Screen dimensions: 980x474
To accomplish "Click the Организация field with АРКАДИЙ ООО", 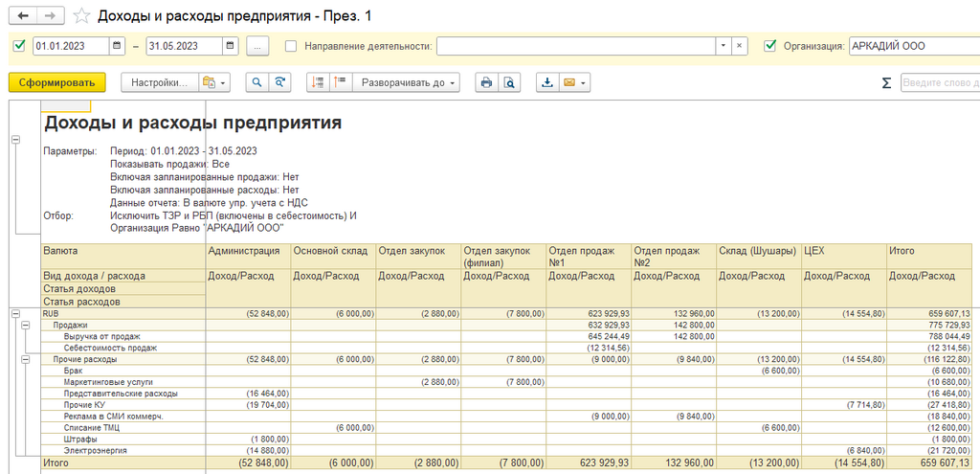I will click(x=914, y=46).
